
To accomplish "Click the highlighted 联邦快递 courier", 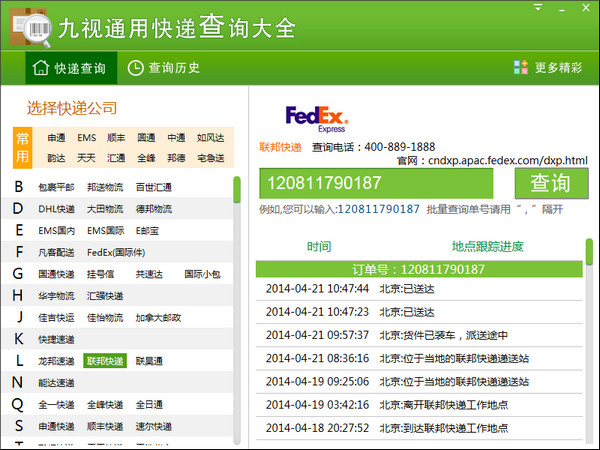I will (x=105, y=361).
